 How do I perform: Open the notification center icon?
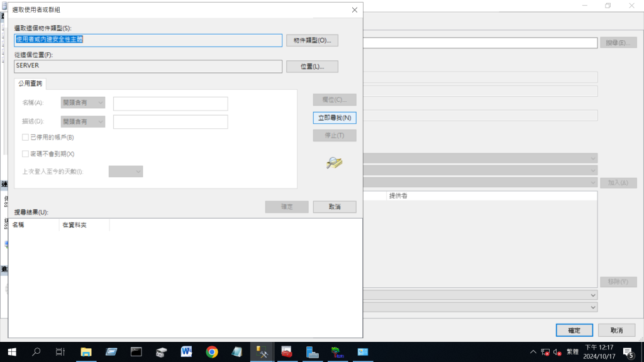coord(628,352)
